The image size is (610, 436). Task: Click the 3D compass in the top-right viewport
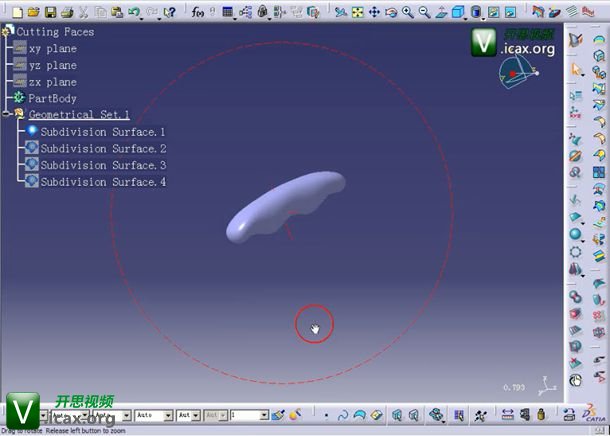click(x=521, y=68)
